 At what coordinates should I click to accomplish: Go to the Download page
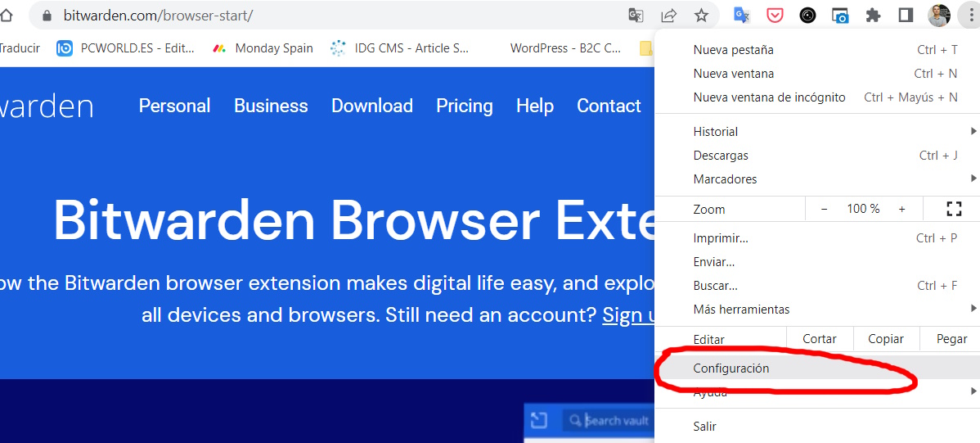tap(372, 106)
